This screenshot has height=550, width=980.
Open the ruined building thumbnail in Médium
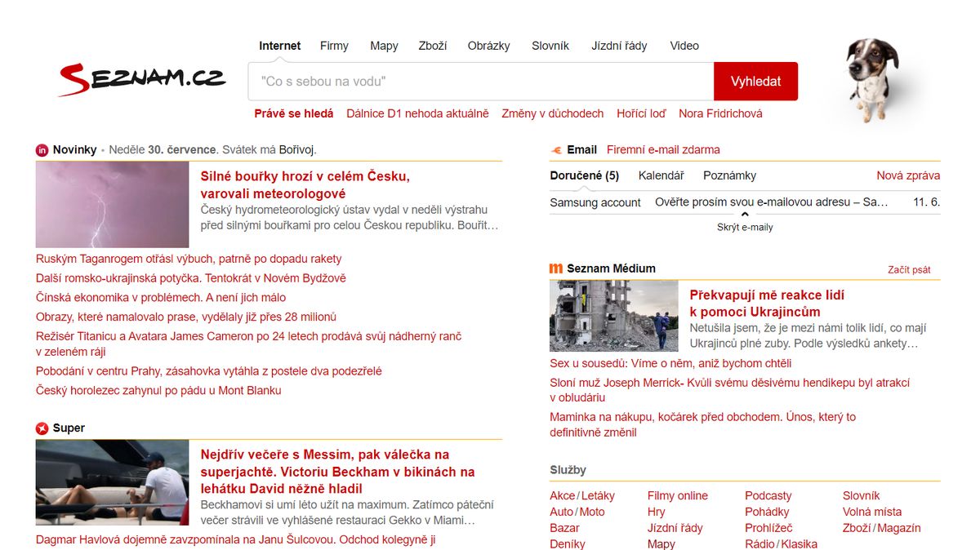614,316
